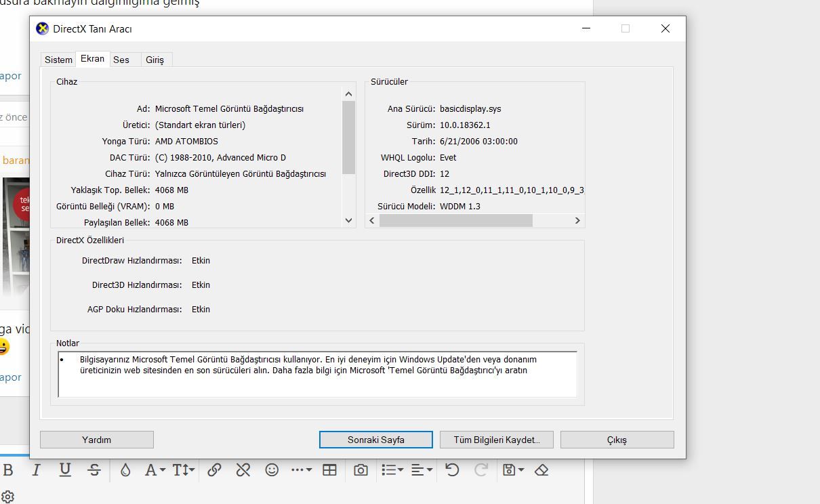The image size is (820, 504).
Task: Remove link with the unlink icon
Action: tap(243, 469)
